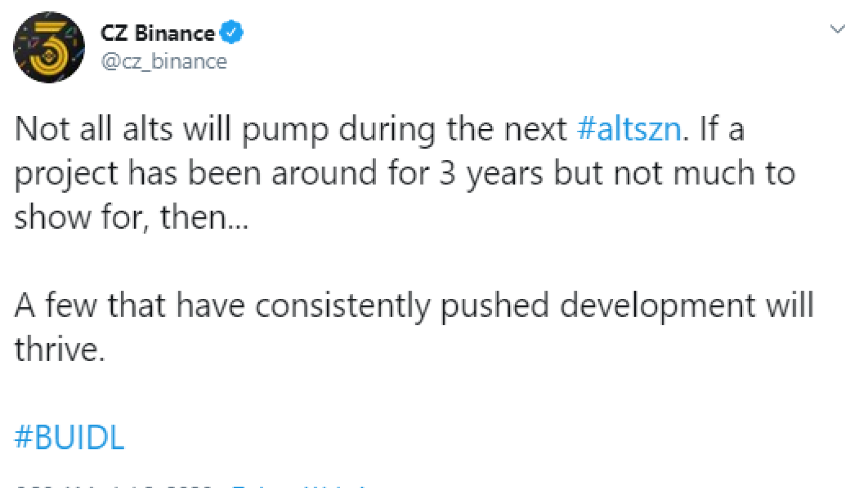Screen dimensions: 868x488
Task: Click the word 'development' in the tweet
Action: click(x=657, y=306)
